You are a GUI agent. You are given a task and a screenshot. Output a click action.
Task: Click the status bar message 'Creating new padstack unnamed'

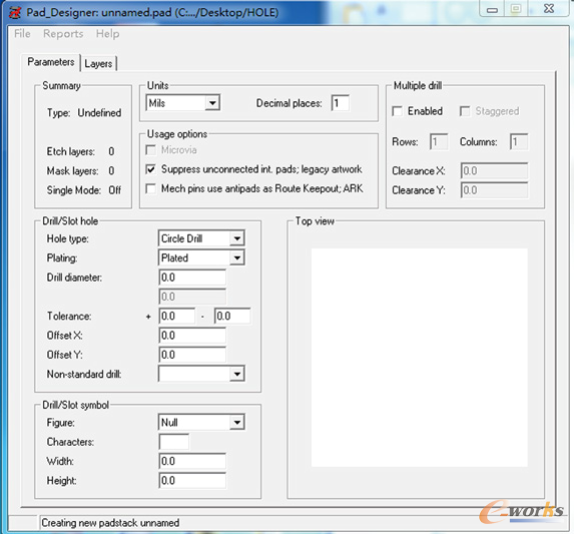(110, 523)
